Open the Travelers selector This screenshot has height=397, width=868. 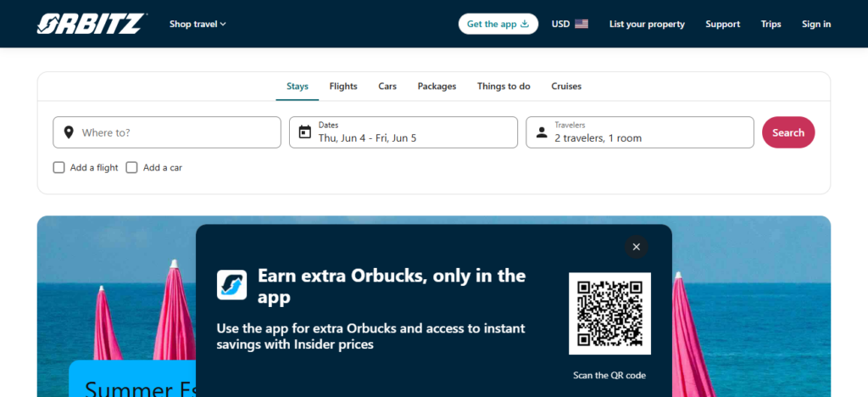point(639,132)
